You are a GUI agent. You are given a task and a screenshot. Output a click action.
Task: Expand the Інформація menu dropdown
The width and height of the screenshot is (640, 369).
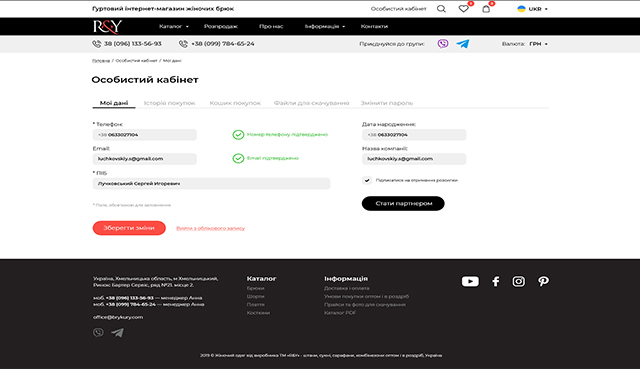tap(325, 26)
